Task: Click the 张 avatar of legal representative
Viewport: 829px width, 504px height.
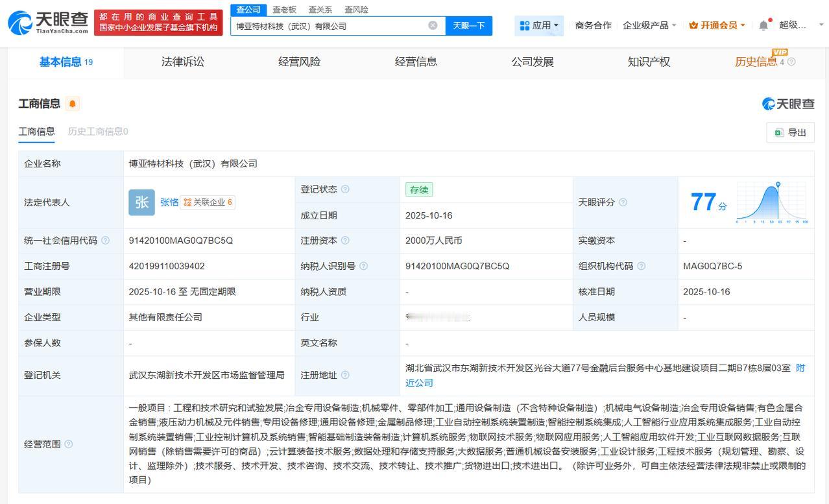Action: point(141,202)
